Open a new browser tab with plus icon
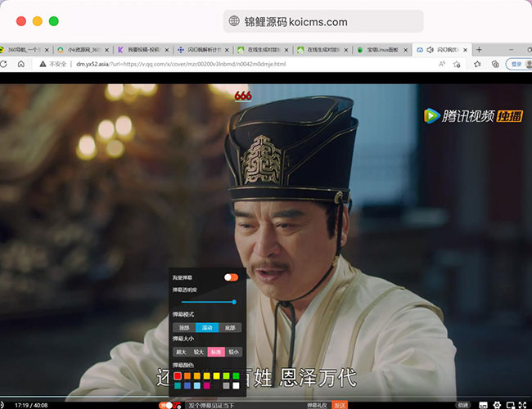 [479, 50]
